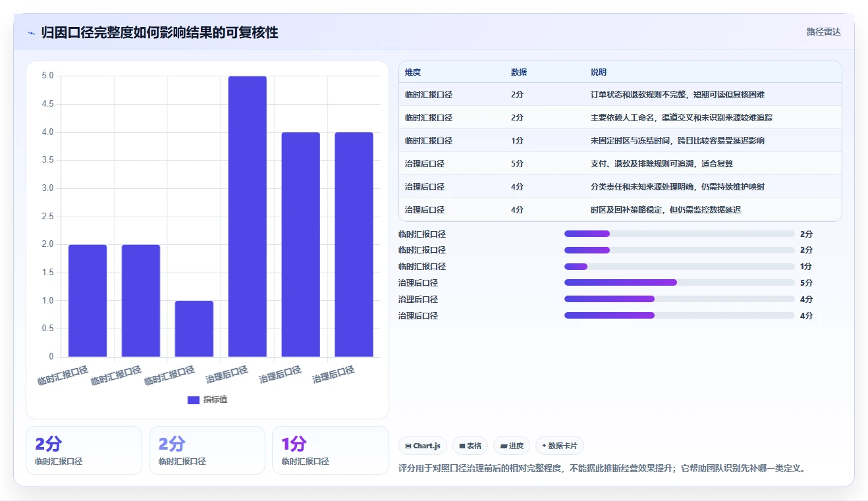Click the 进度 tag icon
The image size is (868, 501).
click(x=504, y=446)
